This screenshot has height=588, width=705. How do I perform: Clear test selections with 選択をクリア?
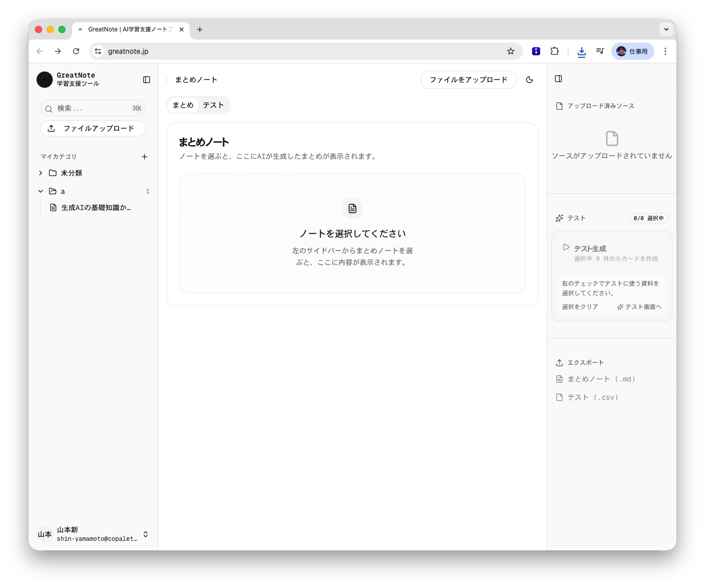click(580, 306)
